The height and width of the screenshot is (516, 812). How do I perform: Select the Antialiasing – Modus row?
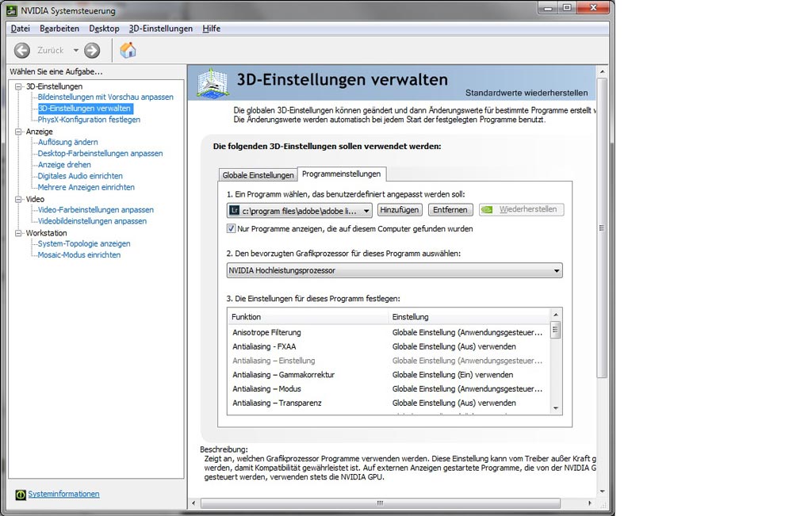(x=389, y=388)
